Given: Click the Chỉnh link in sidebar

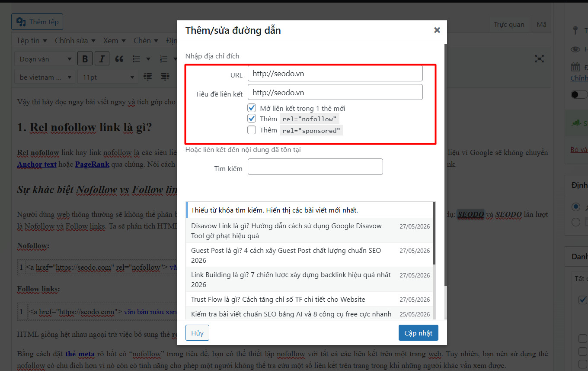Looking at the screenshot, I should click(579, 78).
